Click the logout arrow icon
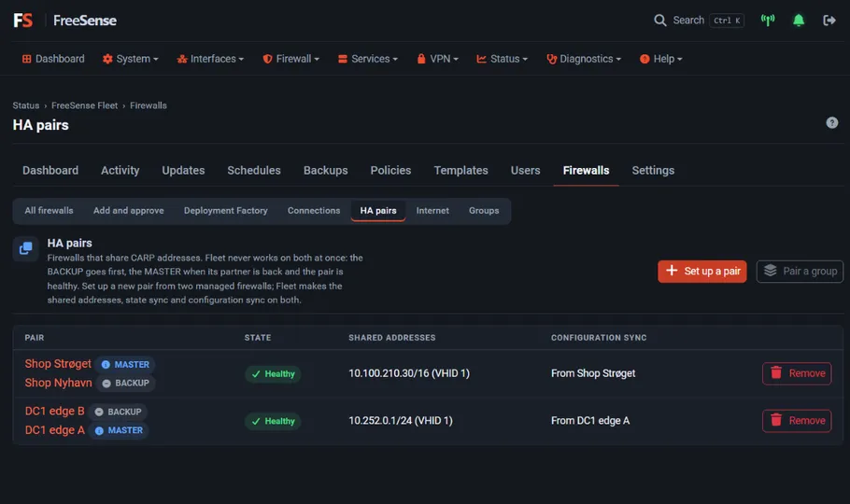850x504 pixels. coord(829,21)
